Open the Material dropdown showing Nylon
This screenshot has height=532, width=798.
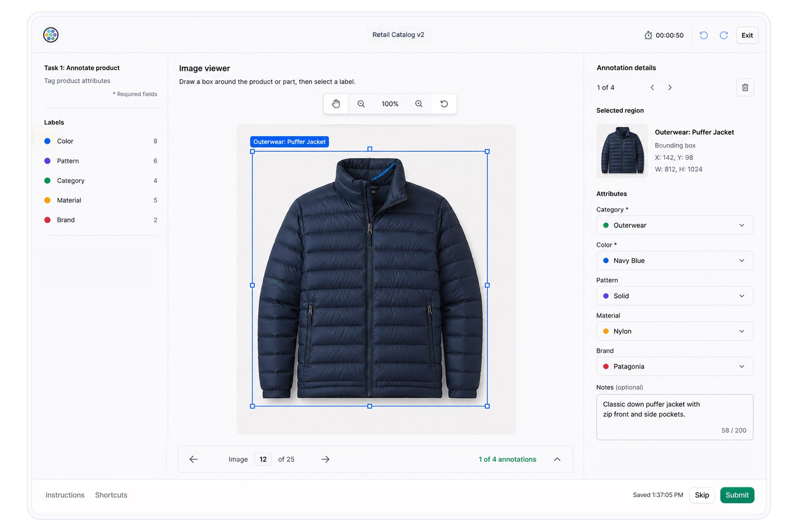(x=675, y=331)
